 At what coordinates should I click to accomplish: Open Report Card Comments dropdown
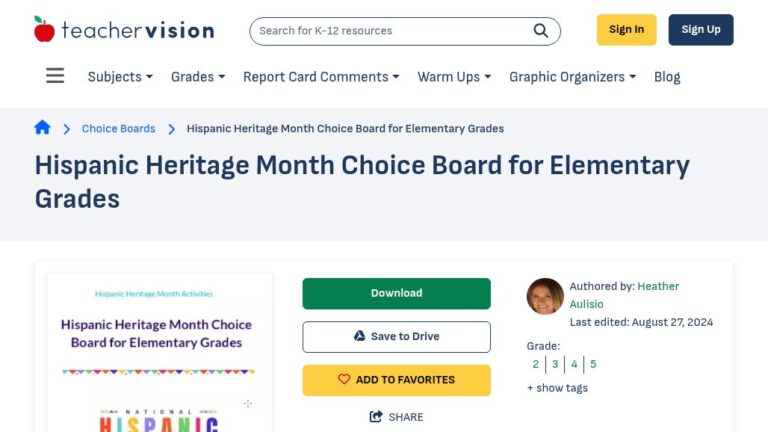320,77
